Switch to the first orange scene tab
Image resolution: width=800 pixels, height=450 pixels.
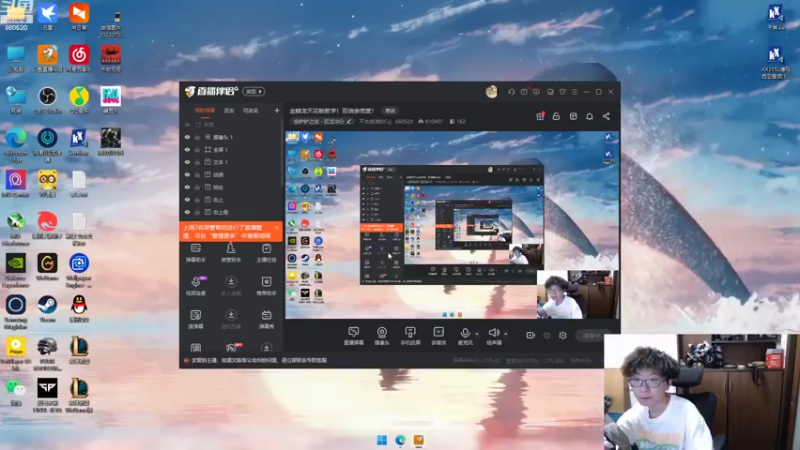pos(205,110)
